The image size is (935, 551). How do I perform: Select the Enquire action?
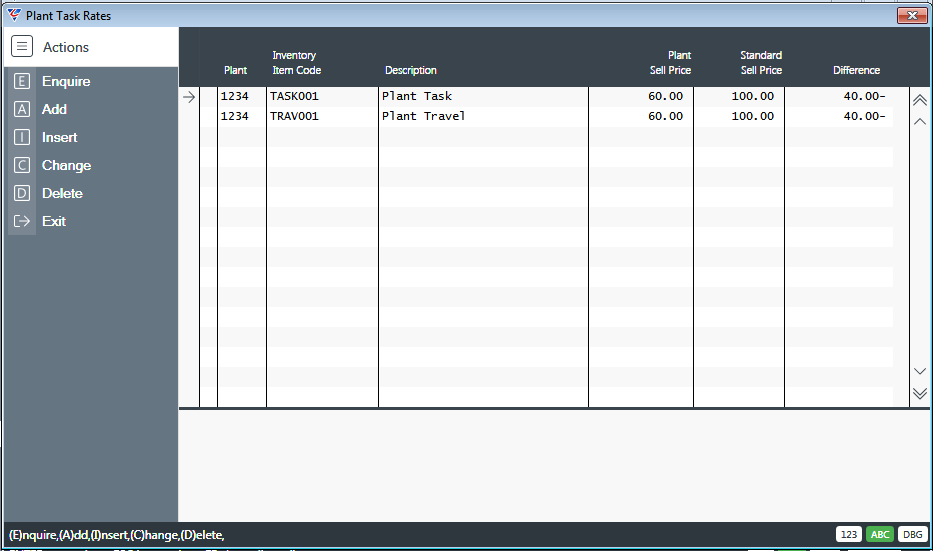point(66,81)
